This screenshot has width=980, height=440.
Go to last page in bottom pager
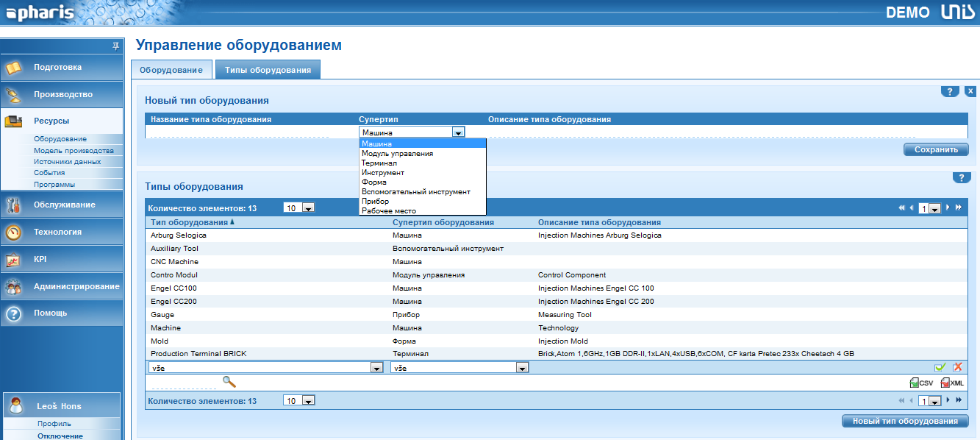[958, 400]
